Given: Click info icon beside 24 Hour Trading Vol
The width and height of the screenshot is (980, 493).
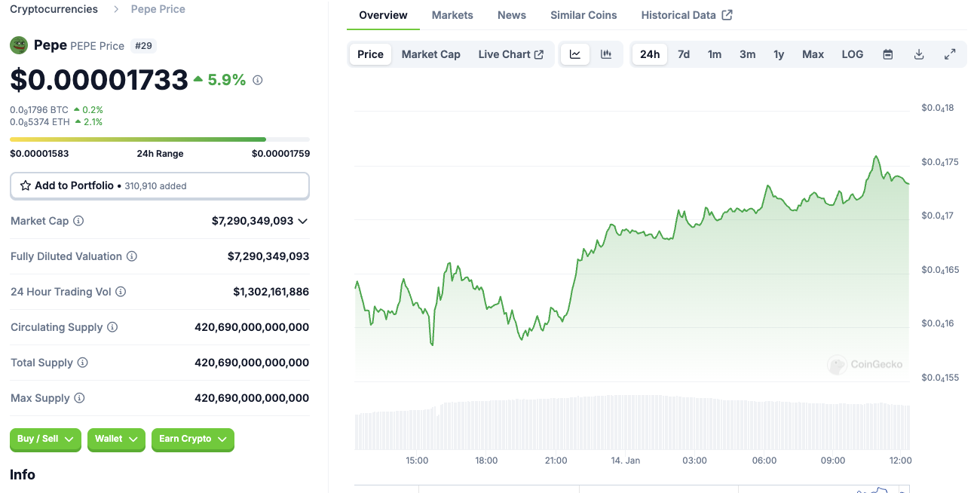Looking at the screenshot, I should [x=121, y=292].
